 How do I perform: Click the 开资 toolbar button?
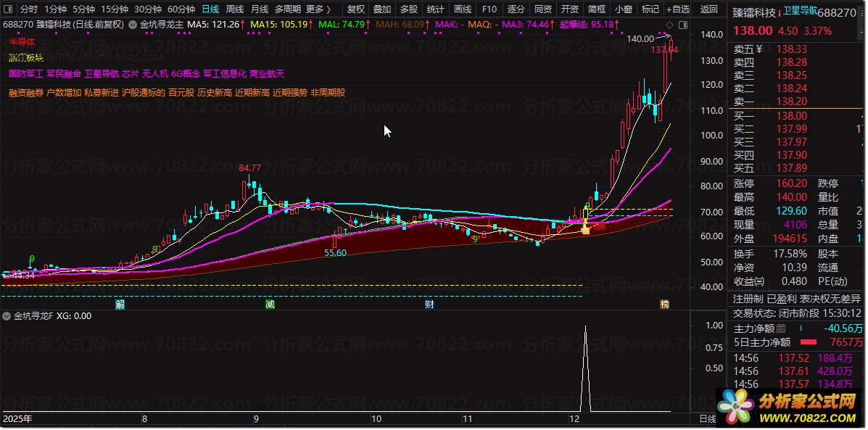point(570,9)
